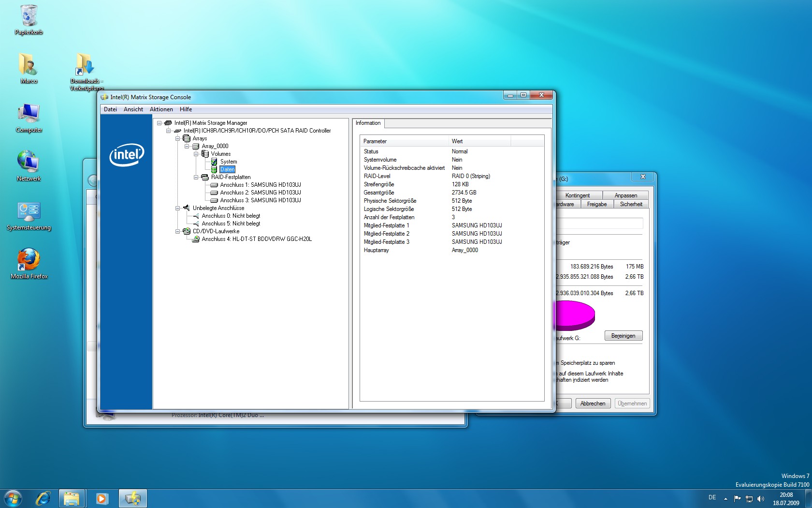Click the Bereinigen button

pos(623,336)
